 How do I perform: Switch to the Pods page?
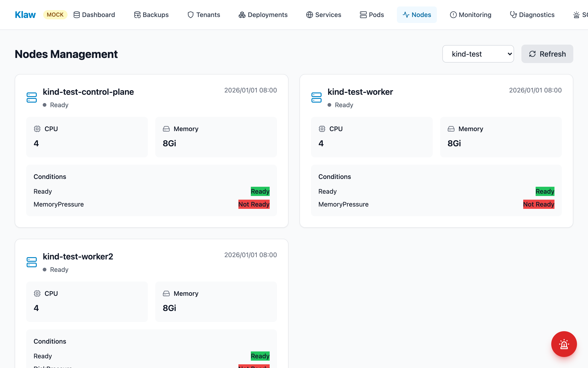pos(372,15)
